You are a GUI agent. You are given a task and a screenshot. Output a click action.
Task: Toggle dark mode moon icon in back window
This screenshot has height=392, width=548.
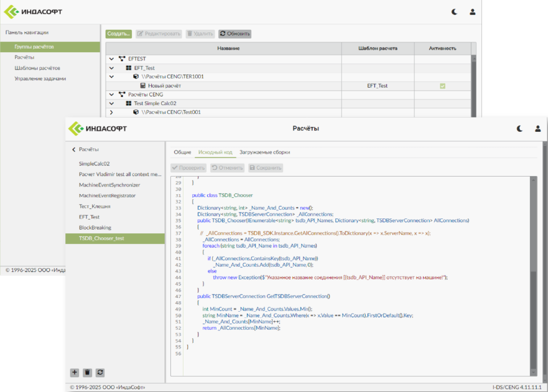(454, 12)
